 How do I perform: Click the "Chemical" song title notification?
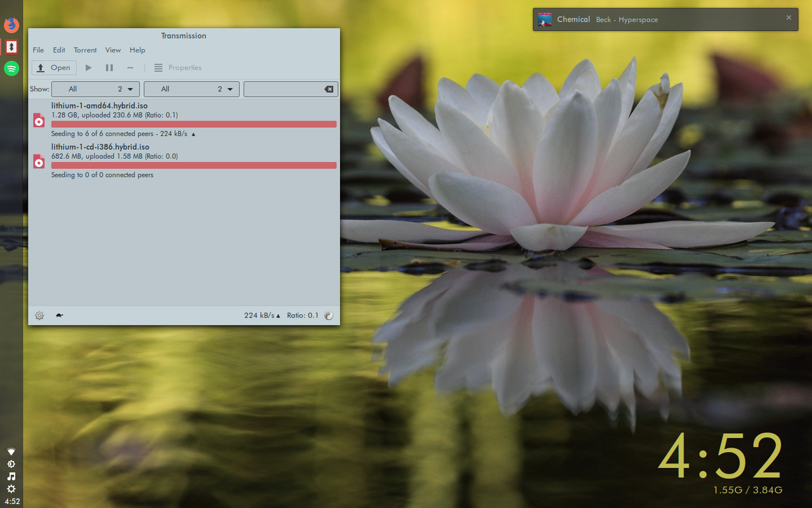pyautogui.click(x=573, y=20)
